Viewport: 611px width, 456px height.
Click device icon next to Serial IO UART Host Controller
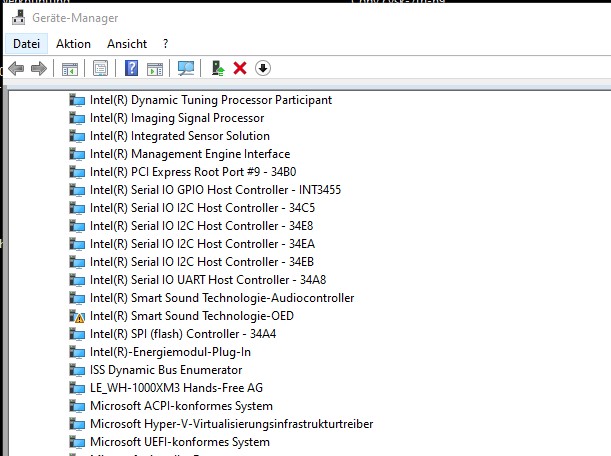[x=77, y=280]
